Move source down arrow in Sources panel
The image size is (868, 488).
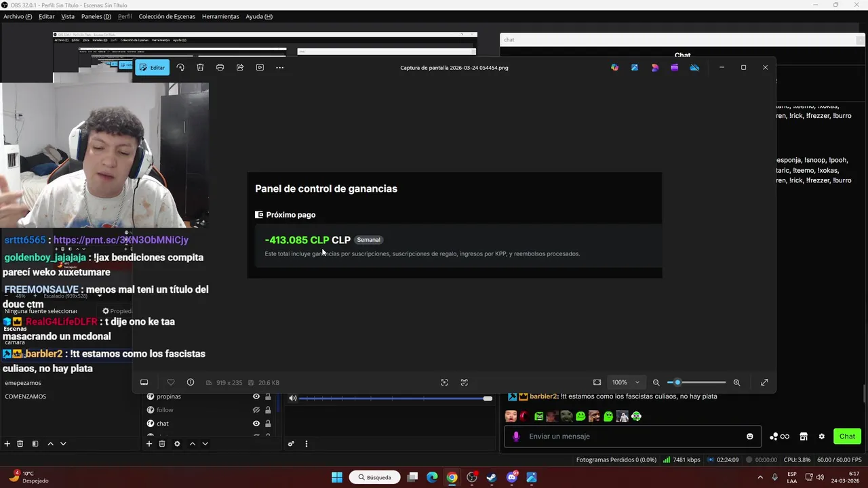tap(205, 444)
